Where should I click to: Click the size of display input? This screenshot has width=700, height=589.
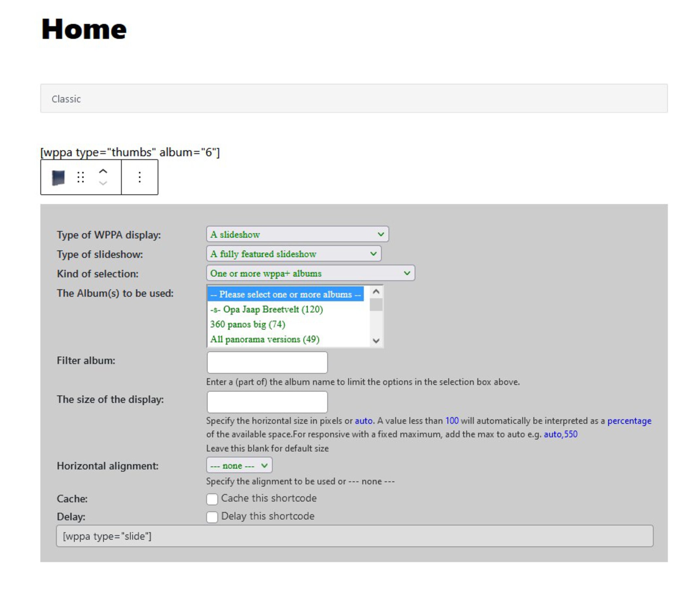(x=267, y=402)
